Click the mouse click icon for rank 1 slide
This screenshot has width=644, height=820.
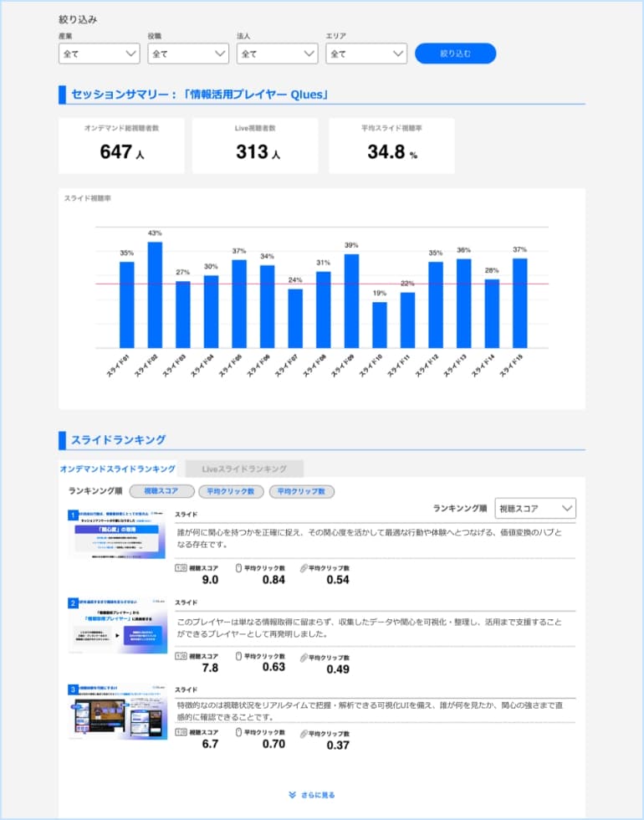238,568
